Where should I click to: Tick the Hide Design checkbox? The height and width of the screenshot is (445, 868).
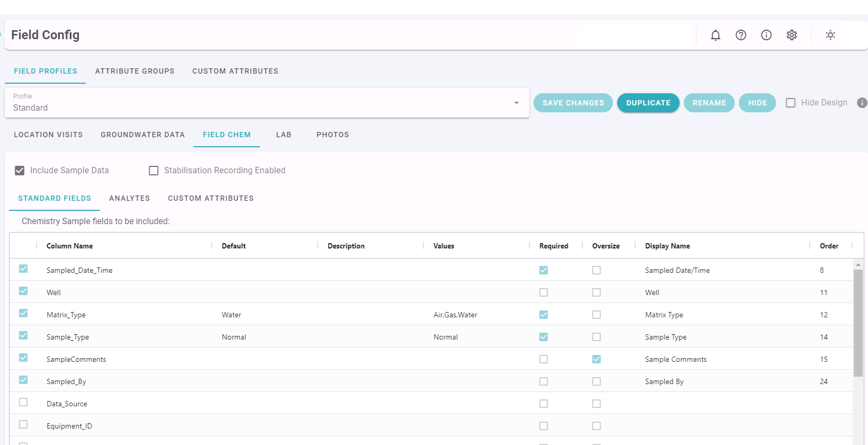(x=791, y=103)
